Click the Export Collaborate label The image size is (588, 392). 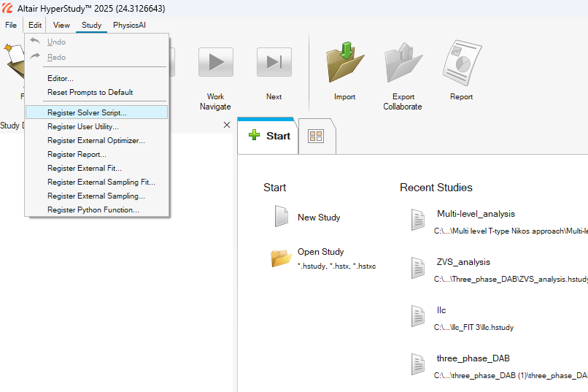(403, 101)
